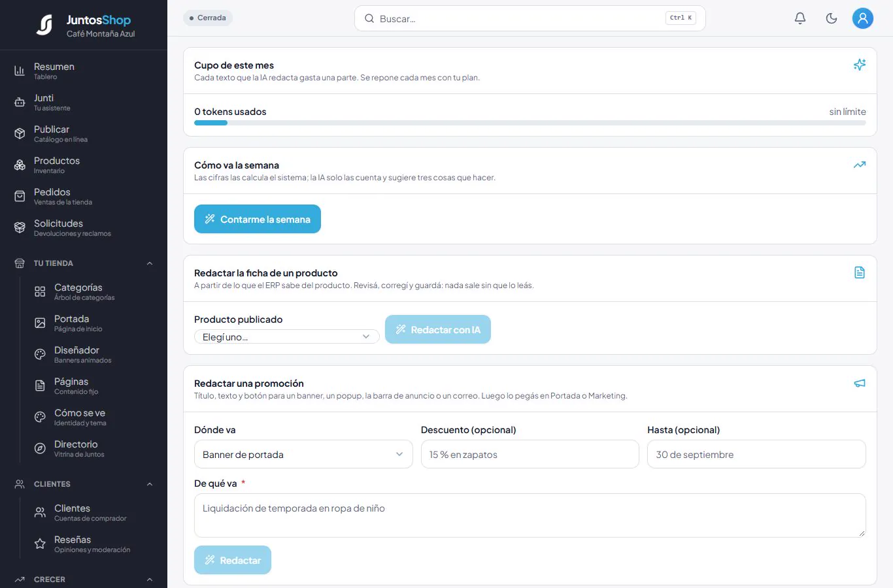
Task: Click the JuntosShop logo icon
Action: (x=44, y=25)
